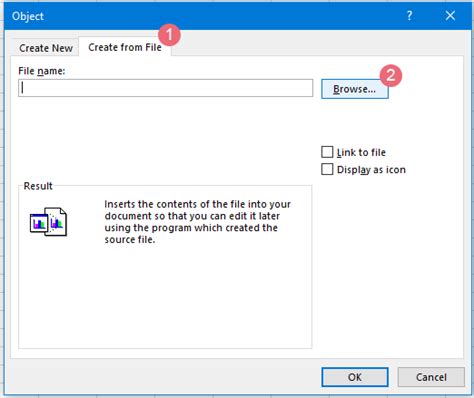Dismiss the dialog with Cancel
Screen dimensions: 474x398
point(431,377)
